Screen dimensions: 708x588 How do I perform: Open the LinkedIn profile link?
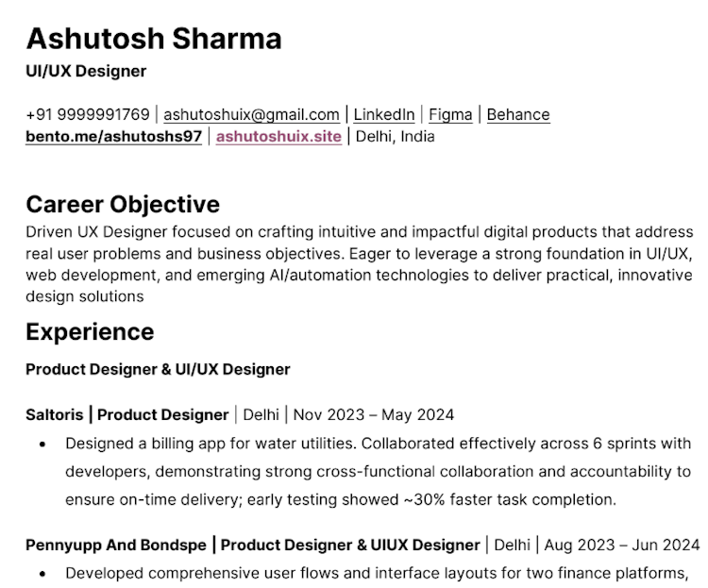coord(384,115)
